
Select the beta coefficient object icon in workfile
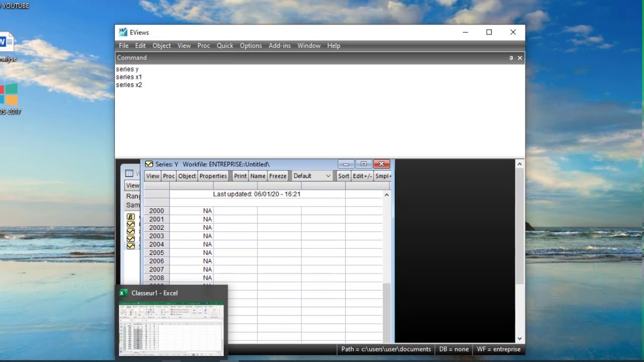[x=131, y=217]
